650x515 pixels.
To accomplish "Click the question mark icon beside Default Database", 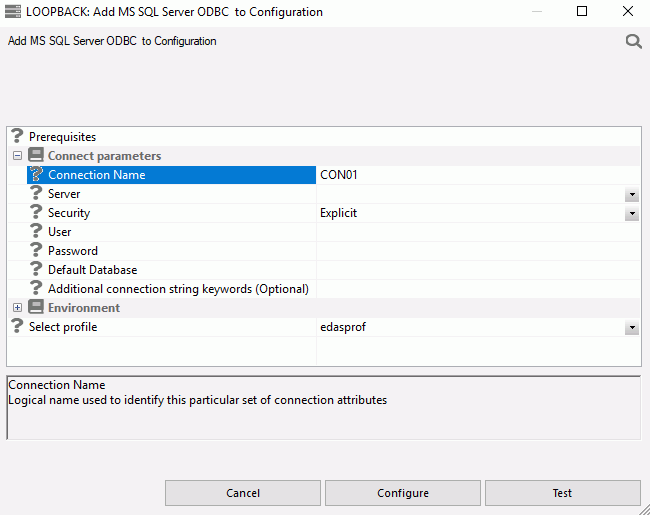I will pyautogui.click(x=36, y=270).
